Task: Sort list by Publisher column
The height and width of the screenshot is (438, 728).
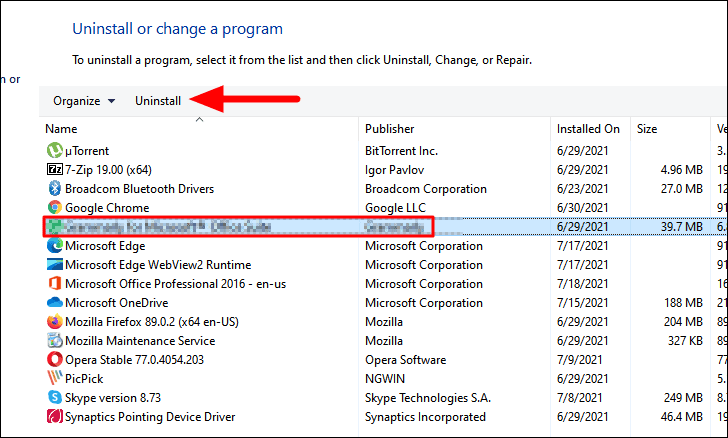Action: pyautogui.click(x=390, y=129)
